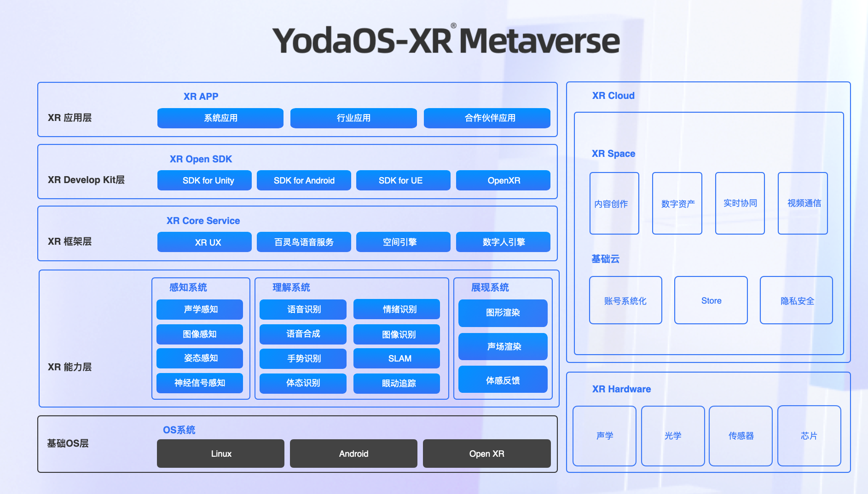This screenshot has width=868, height=494.
Task: Click the OpenXR SDK button
Action: (x=503, y=180)
